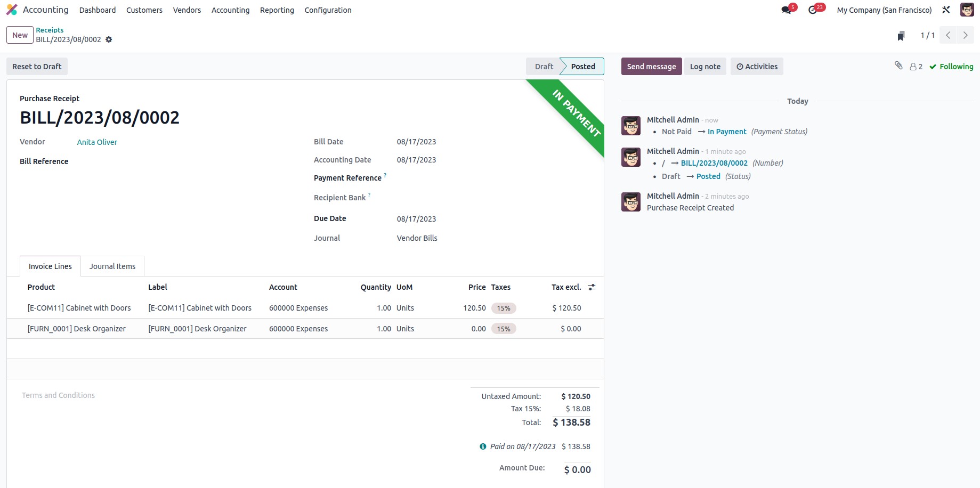Open the activities clock icon with 23 badge
The image size is (980, 488).
(813, 10)
